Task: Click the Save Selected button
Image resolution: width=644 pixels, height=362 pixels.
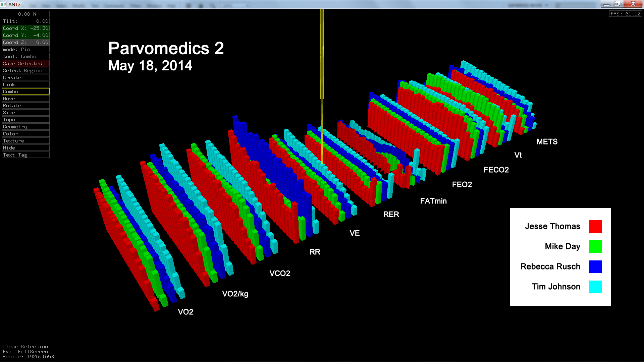Action: coord(25,63)
